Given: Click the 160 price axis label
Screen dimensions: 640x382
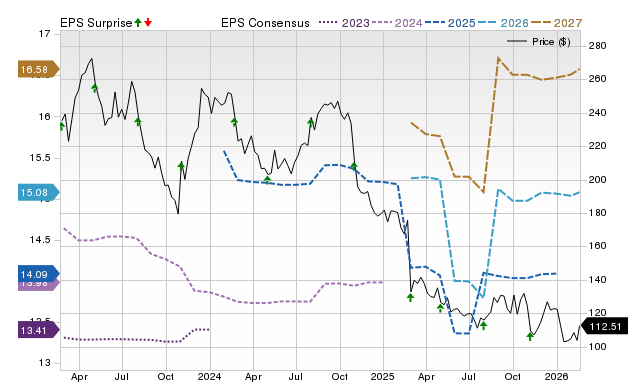Looking at the screenshot, I should (x=598, y=246).
